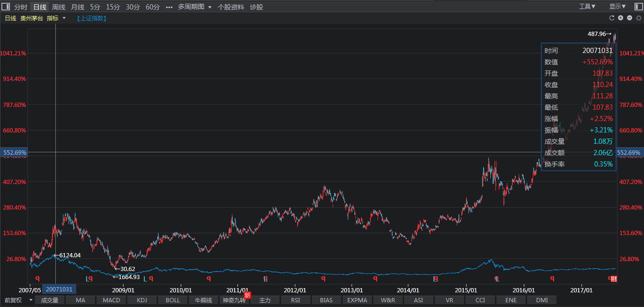The image size is (644, 307).
Task: Select the CCI indicator button
Action: pos(480,300)
